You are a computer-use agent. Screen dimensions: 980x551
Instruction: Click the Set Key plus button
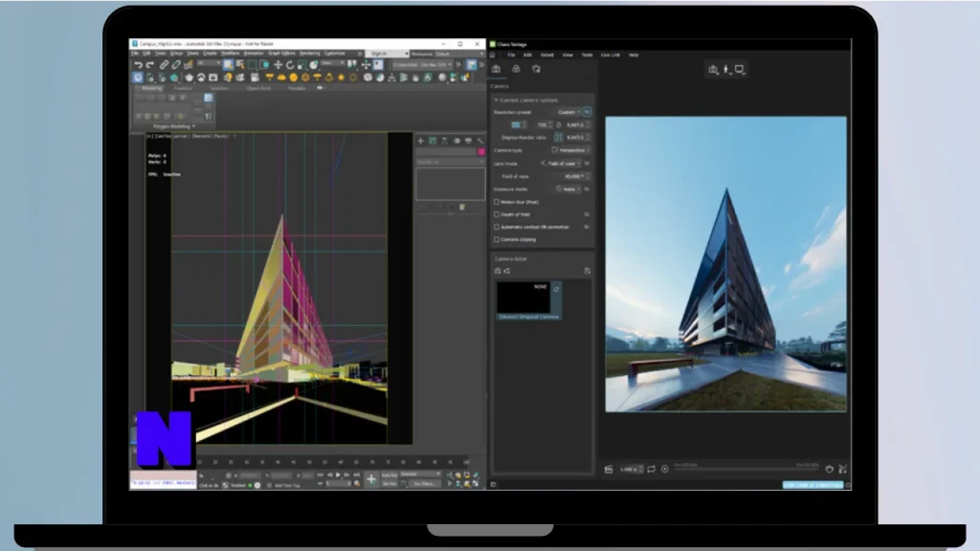(371, 479)
